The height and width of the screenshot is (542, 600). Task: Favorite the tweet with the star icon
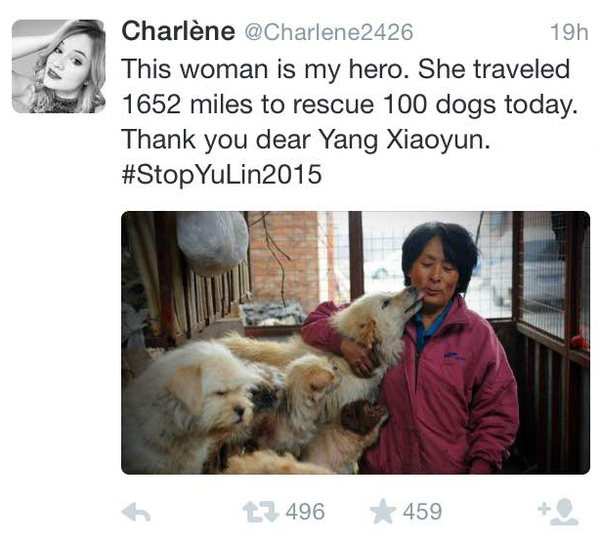[383, 511]
